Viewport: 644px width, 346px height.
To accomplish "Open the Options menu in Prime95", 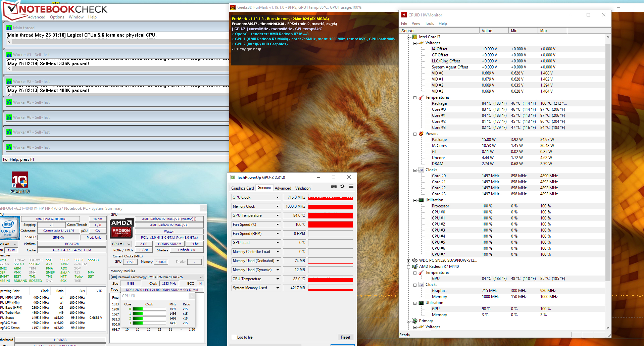I will tap(57, 17).
